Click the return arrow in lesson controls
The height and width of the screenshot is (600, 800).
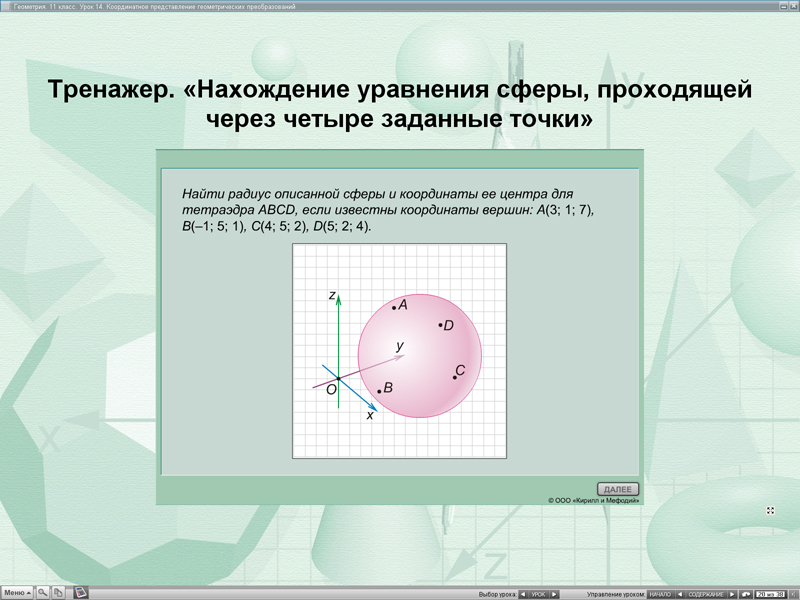[748, 592]
